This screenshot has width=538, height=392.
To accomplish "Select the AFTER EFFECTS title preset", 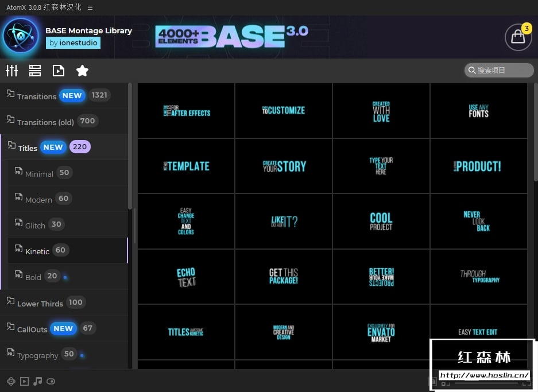I will point(186,110).
